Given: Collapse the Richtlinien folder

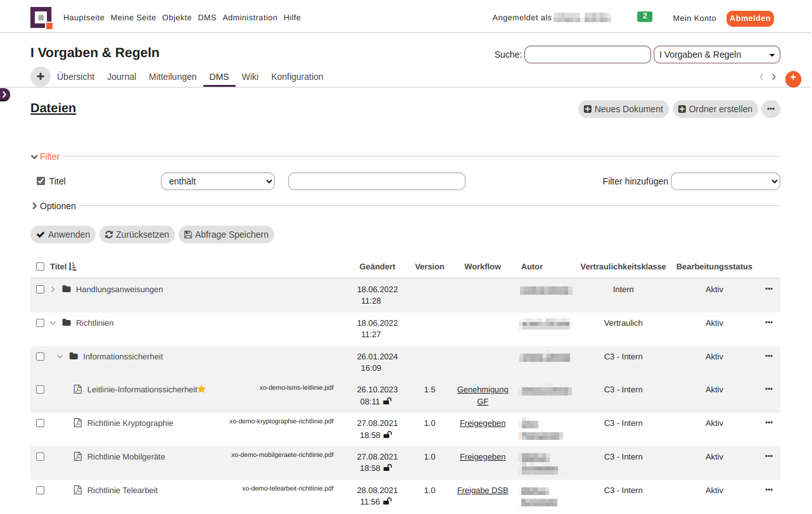Looking at the screenshot, I should point(53,323).
